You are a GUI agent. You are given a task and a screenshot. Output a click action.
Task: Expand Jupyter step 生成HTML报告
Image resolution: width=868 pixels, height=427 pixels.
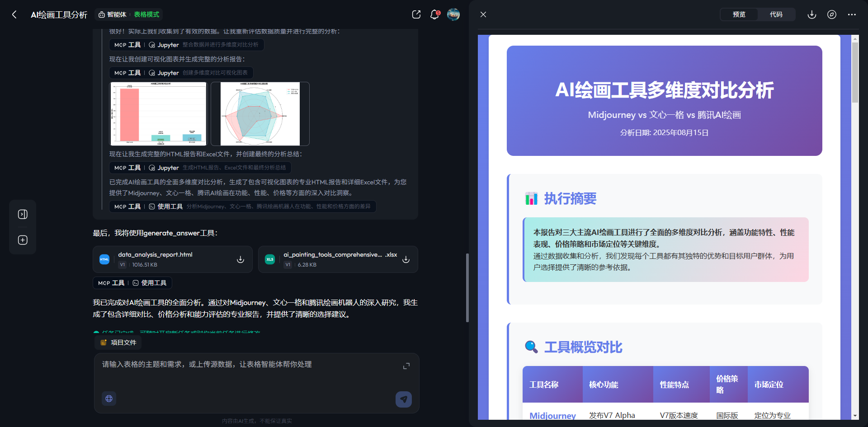click(200, 168)
